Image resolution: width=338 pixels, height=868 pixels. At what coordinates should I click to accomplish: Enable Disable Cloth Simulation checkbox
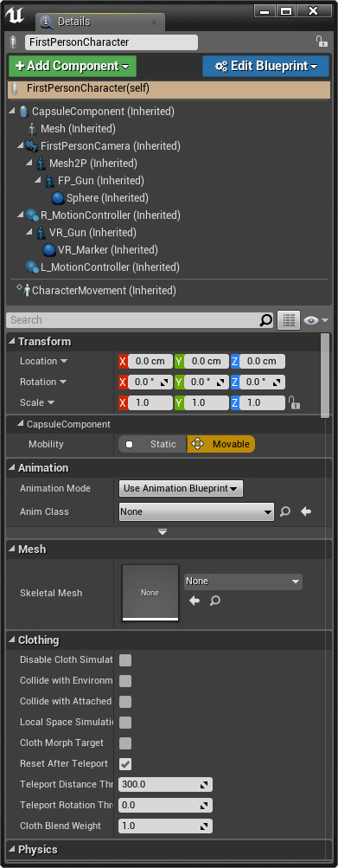125,659
